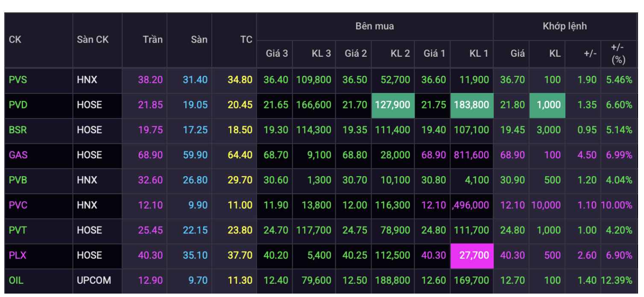Click PVC bid volume 116,300
The height and width of the screenshot is (297, 644).
(x=392, y=205)
